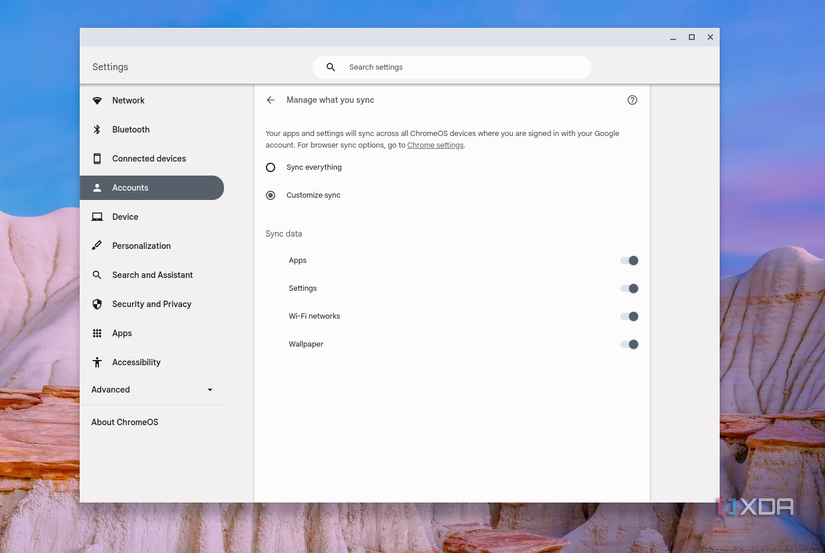
Task: Open Security and Privacy section
Action: point(152,304)
